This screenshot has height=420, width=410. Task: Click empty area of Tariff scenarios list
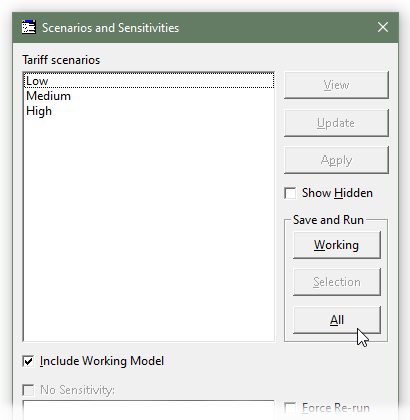(x=149, y=227)
